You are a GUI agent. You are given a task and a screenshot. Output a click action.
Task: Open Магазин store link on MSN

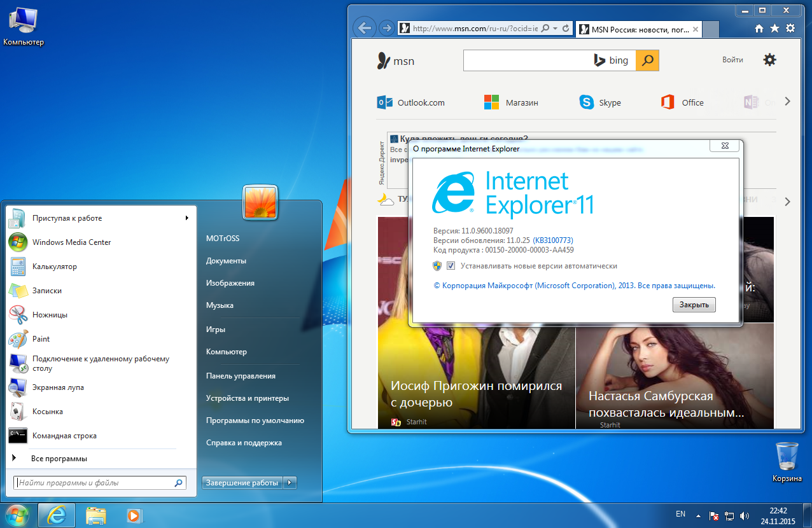[511, 102]
